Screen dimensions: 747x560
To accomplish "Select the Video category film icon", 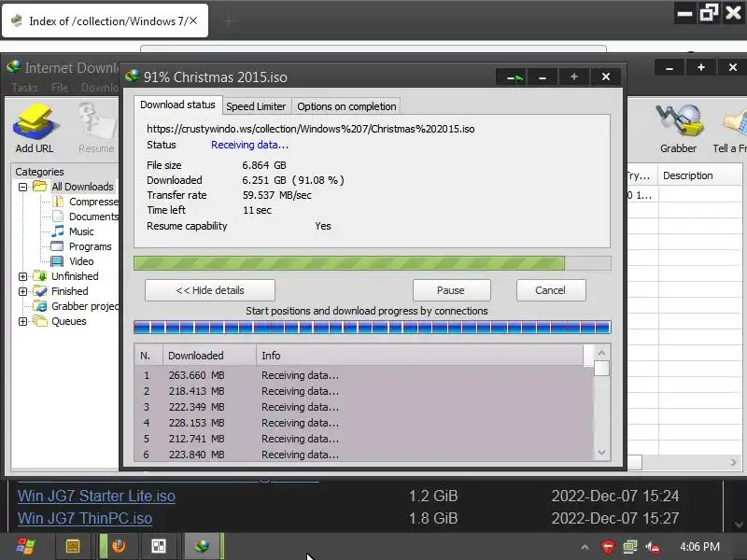I will [57, 261].
